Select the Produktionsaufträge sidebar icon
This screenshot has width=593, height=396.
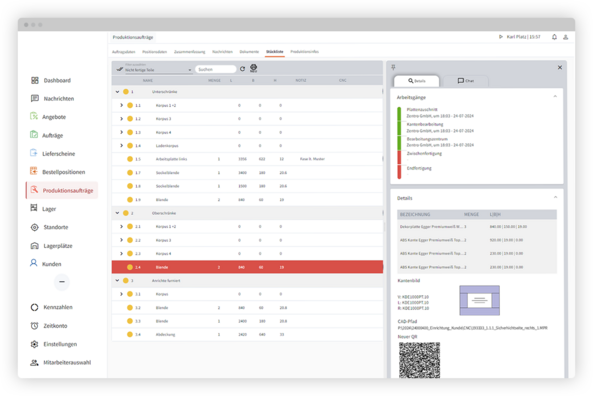(x=34, y=190)
